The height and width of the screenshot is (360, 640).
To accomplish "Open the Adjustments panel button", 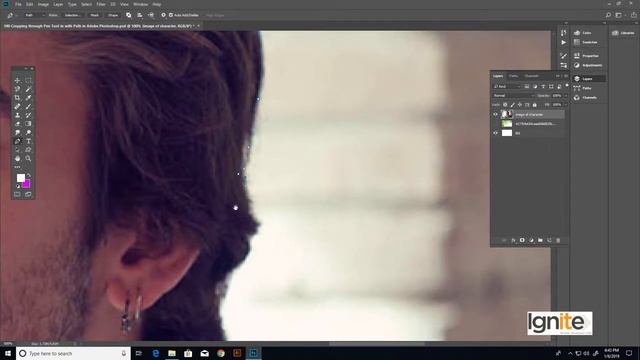I will [x=588, y=65].
